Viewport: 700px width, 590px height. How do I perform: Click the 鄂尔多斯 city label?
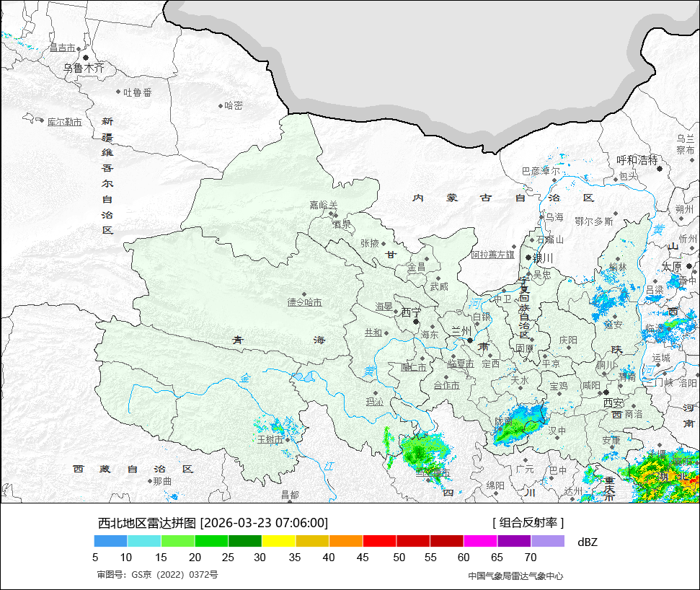pyautogui.click(x=594, y=221)
